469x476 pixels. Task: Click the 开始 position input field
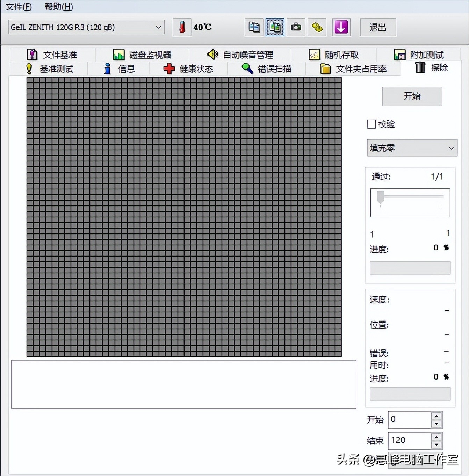click(410, 420)
